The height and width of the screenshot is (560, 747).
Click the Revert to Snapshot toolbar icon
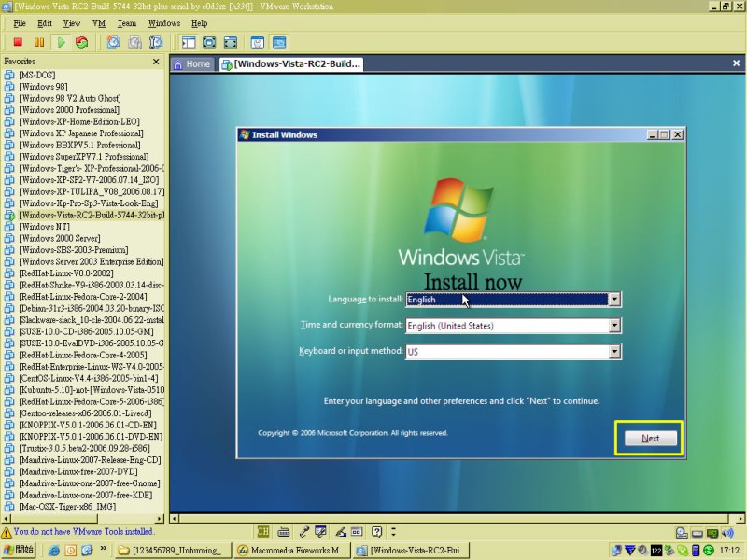pyautogui.click(x=134, y=42)
